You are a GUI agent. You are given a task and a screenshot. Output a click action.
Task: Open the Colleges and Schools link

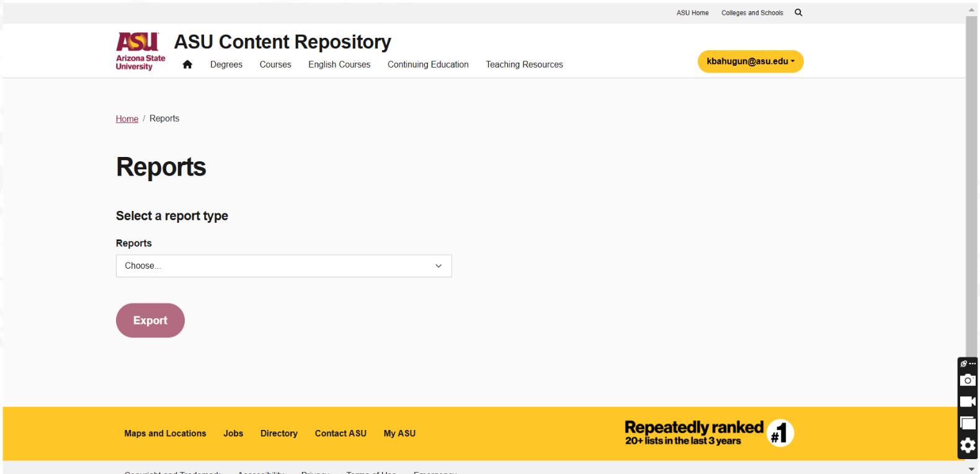point(752,12)
